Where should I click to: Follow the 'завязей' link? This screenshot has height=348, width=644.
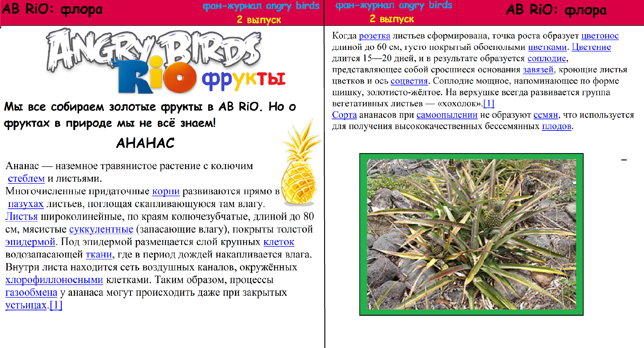(x=538, y=70)
